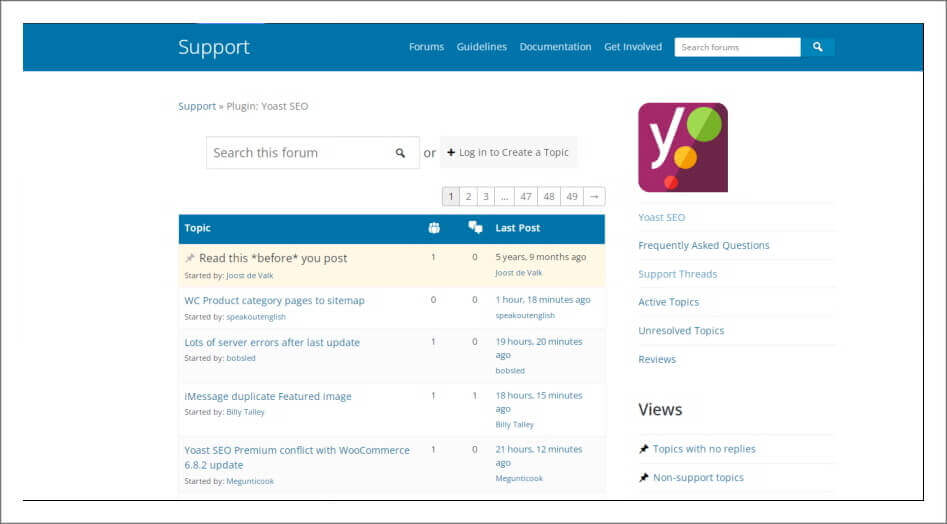Go to page 2 in pagination
947x524 pixels.
coord(468,196)
